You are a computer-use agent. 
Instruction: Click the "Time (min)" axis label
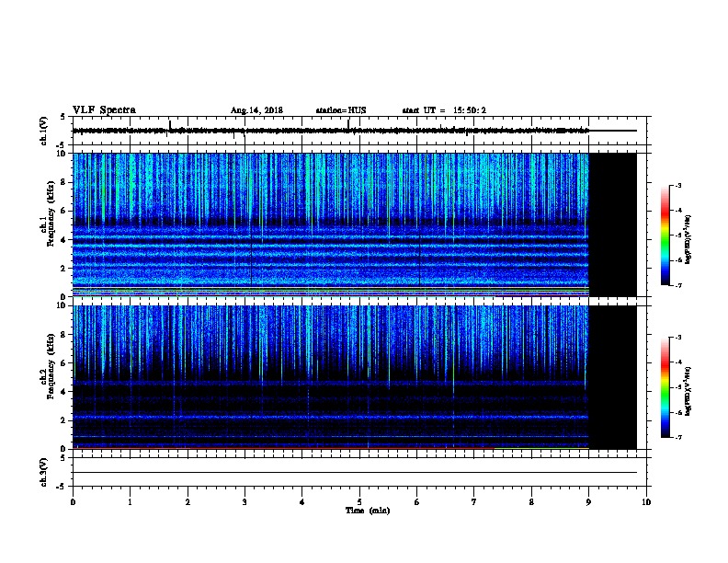pyautogui.click(x=368, y=511)
